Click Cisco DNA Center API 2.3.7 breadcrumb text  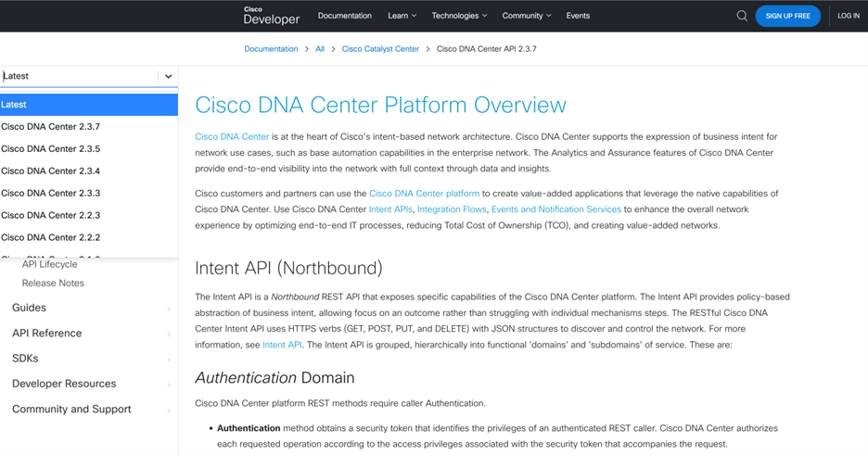[487, 49]
